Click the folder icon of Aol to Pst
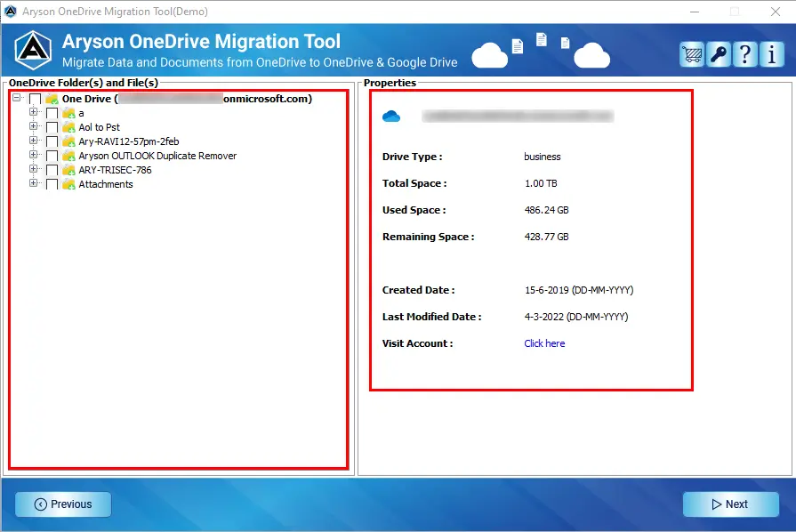Image resolution: width=796 pixels, height=532 pixels. click(68, 127)
